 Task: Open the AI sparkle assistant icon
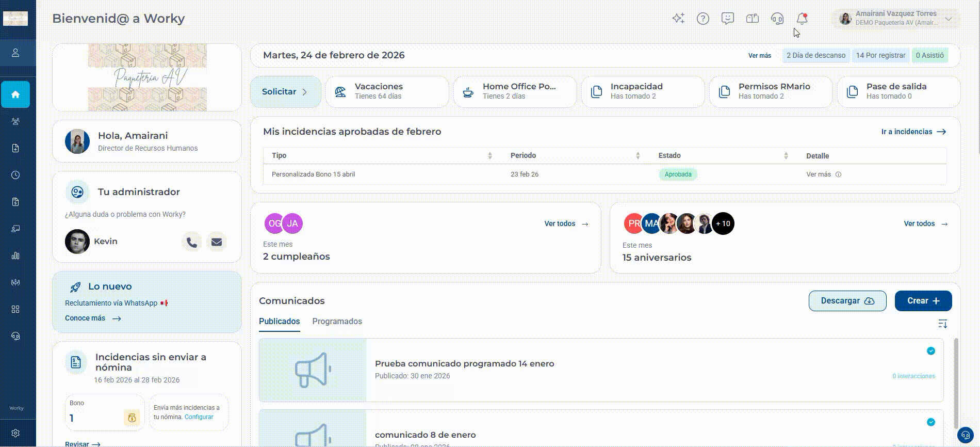click(678, 19)
